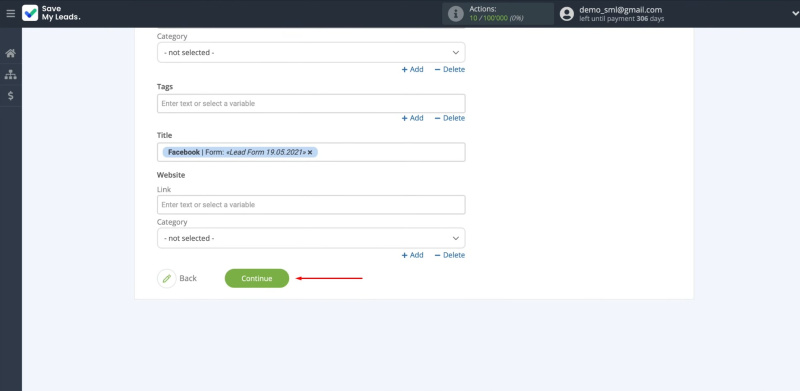The height and width of the screenshot is (391, 800).
Task: Click Add below the upper Category
Action: [413, 69]
